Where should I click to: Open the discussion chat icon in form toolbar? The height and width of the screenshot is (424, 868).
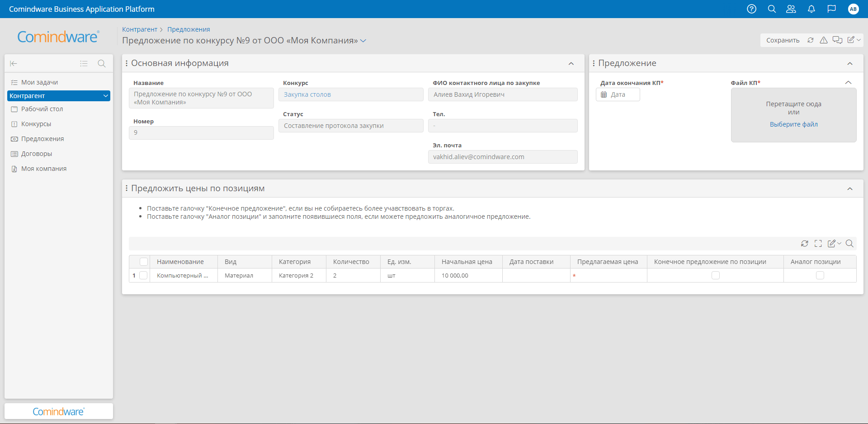pyautogui.click(x=837, y=40)
